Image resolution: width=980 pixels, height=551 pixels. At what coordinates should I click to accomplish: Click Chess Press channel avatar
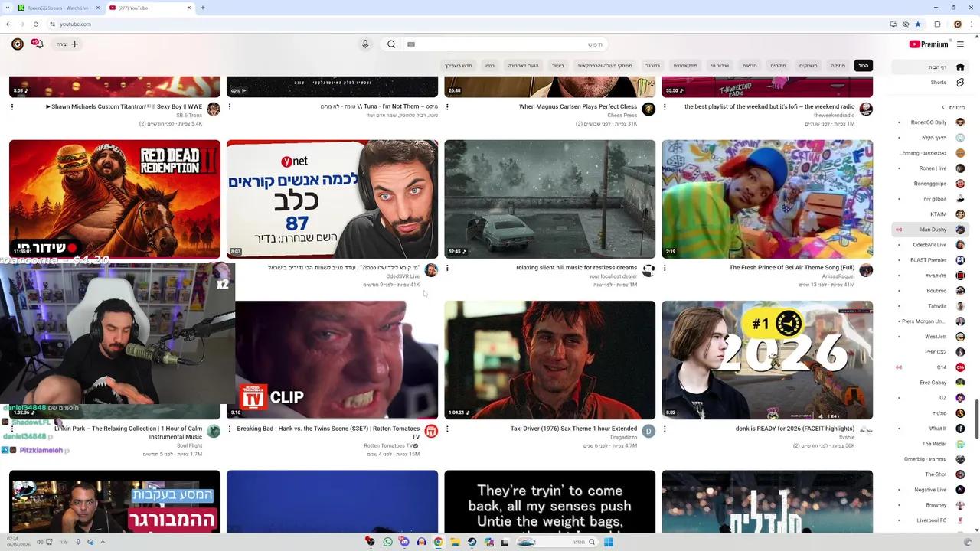point(648,109)
